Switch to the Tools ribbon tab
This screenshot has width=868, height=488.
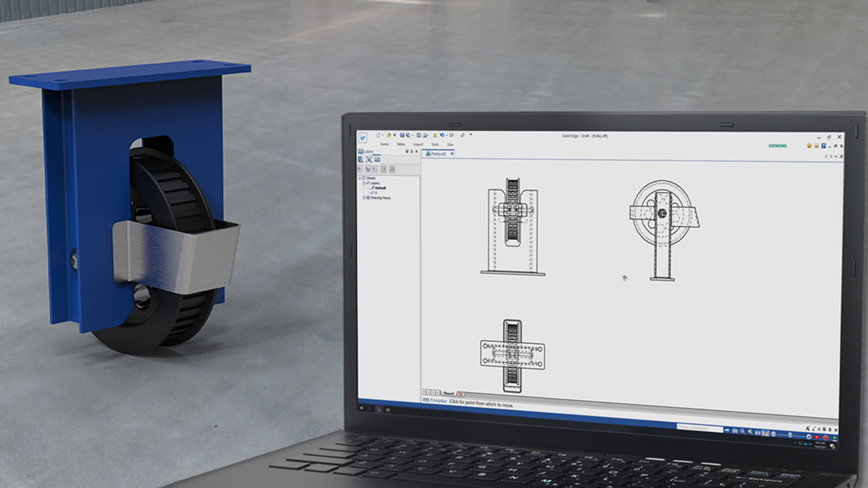pos(435,144)
